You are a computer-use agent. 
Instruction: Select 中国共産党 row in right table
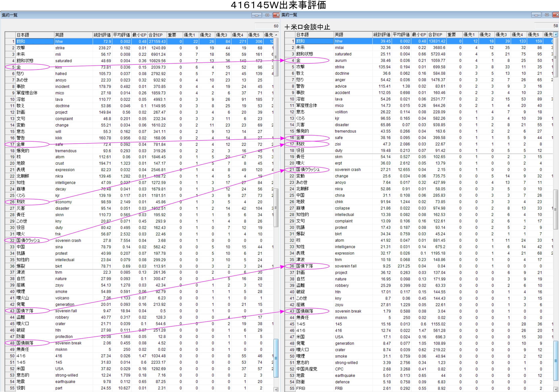(307, 369)
